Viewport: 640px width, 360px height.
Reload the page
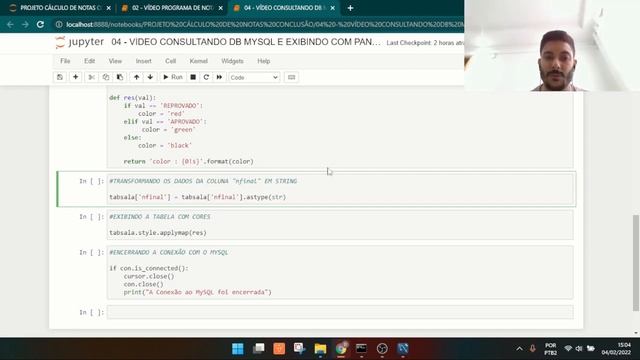pyautogui.click(x=40, y=24)
